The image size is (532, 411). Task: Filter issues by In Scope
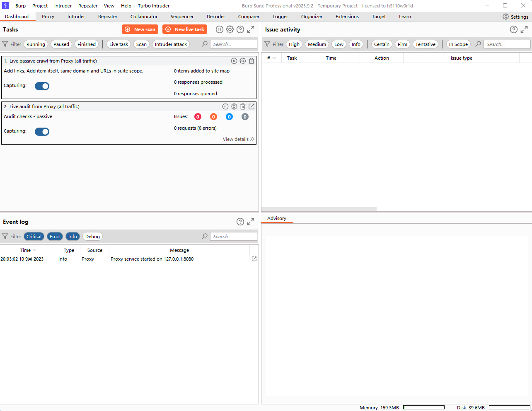coord(458,44)
